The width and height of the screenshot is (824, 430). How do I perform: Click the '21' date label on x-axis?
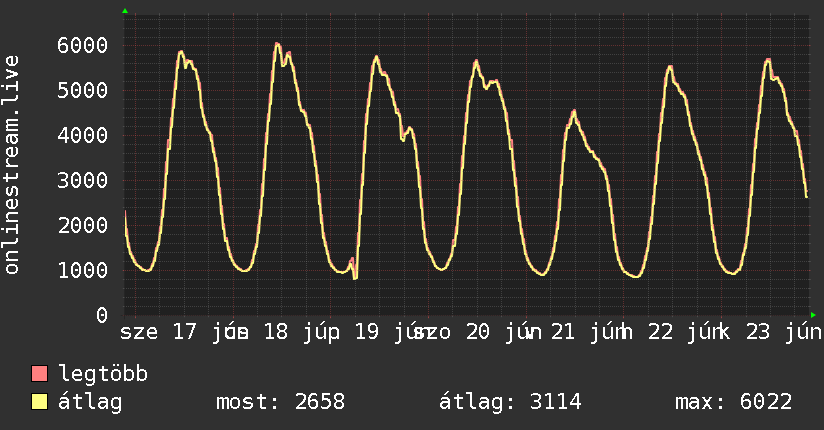562,332
